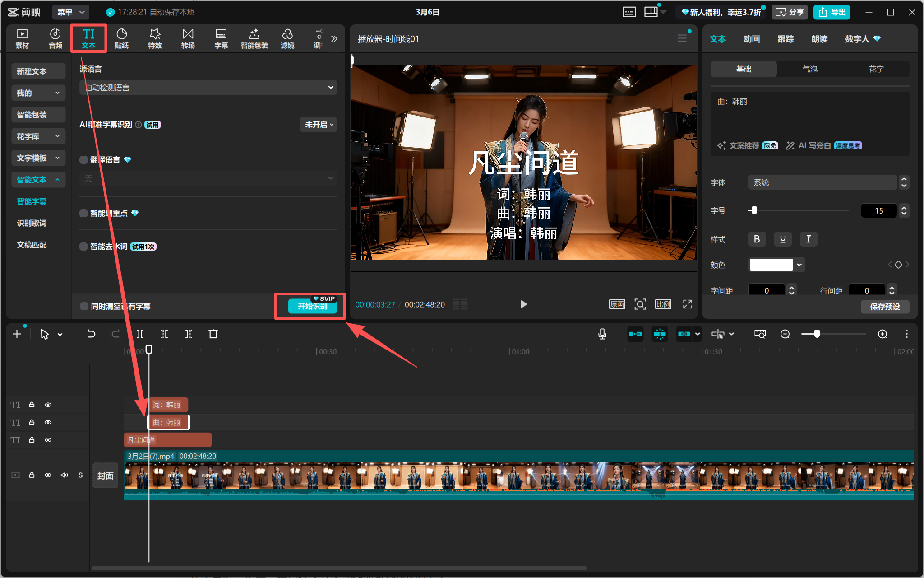Switch to the 动画 tab

752,39
